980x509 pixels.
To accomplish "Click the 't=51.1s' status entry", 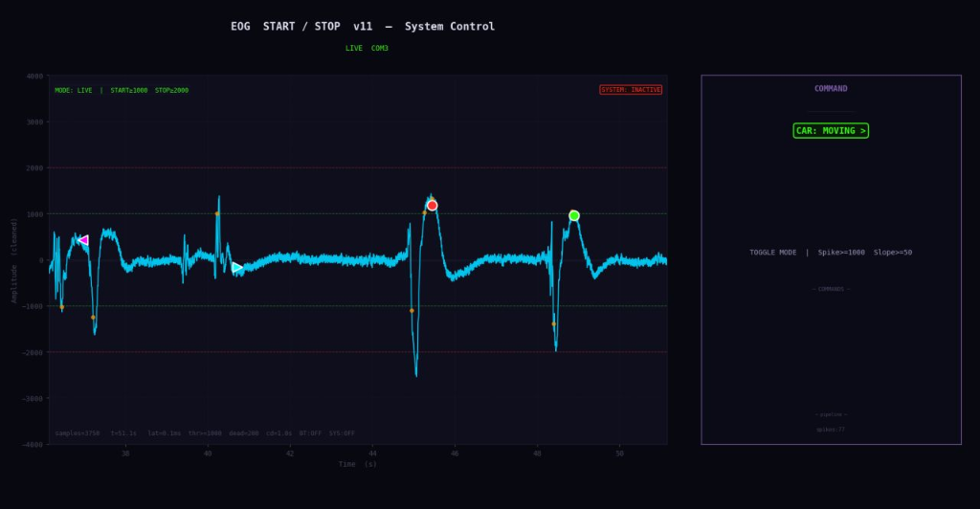I will point(123,433).
